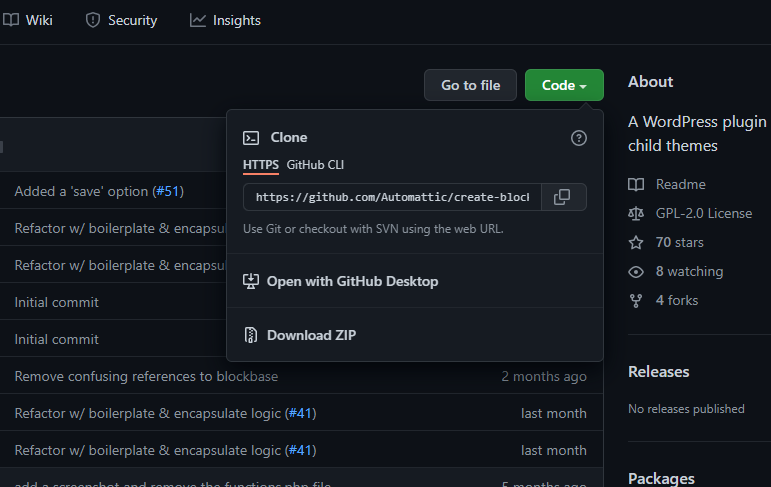Toggle the green Code dropdown

click(x=564, y=85)
